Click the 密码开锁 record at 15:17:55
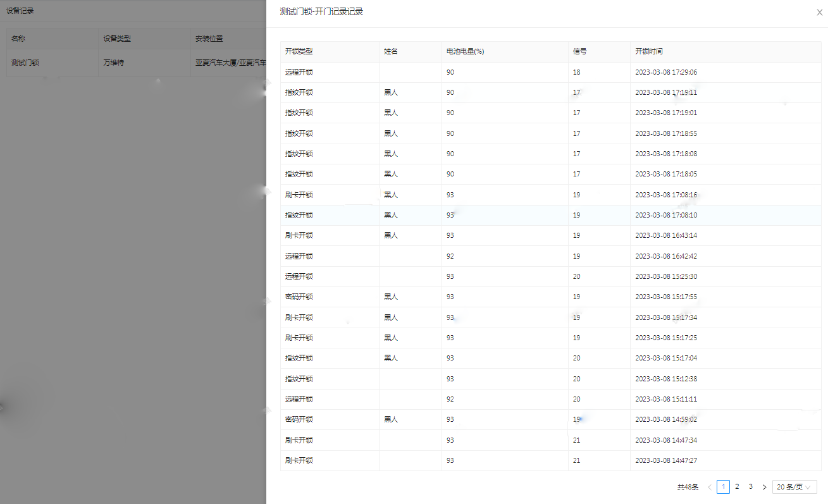Image resolution: width=828 pixels, height=504 pixels. [299, 297]
